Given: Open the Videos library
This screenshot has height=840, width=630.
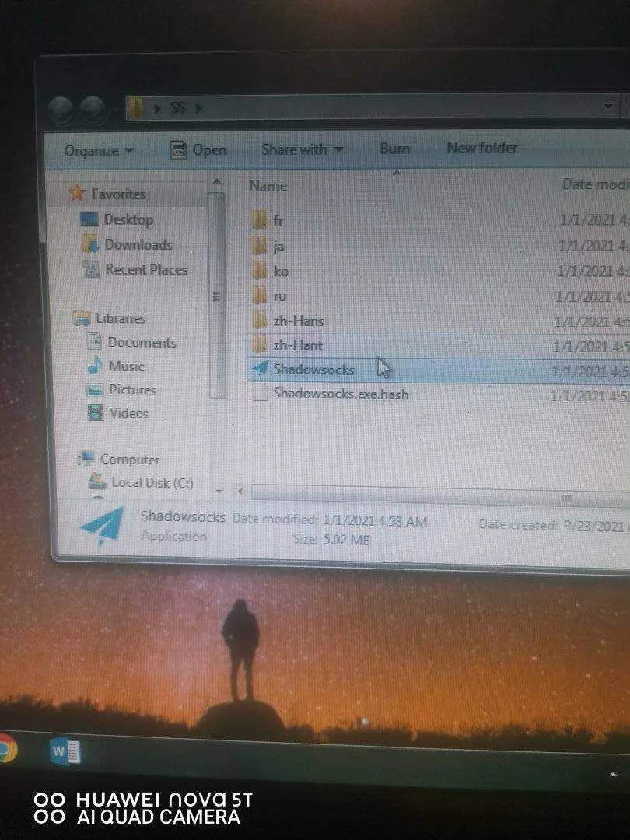Looking at the screenshot, I should (x=129, y=413).
